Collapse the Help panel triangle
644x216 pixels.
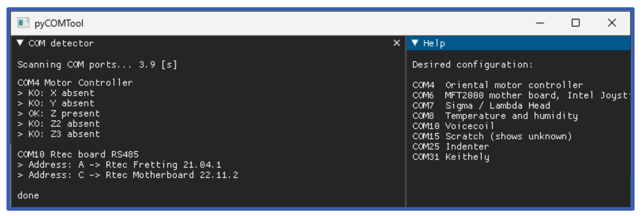[415, 43]
